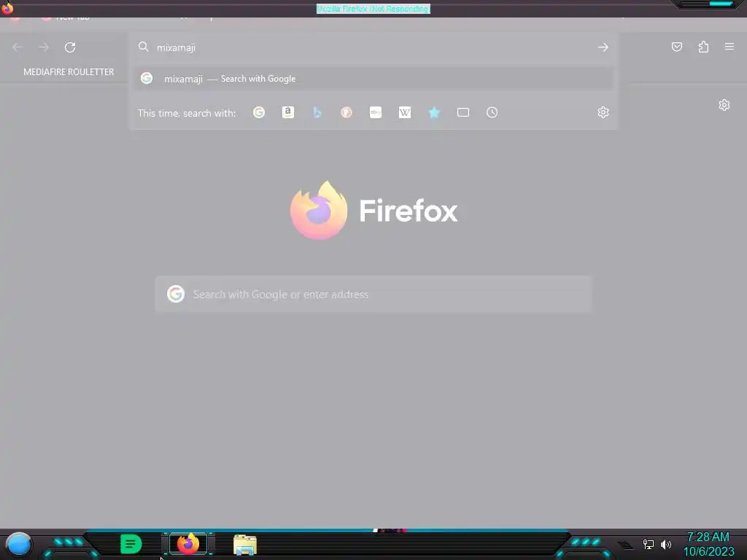Open search settings gear in dropdown
This screenshot has height=560, width=747.
click(603, 112)
